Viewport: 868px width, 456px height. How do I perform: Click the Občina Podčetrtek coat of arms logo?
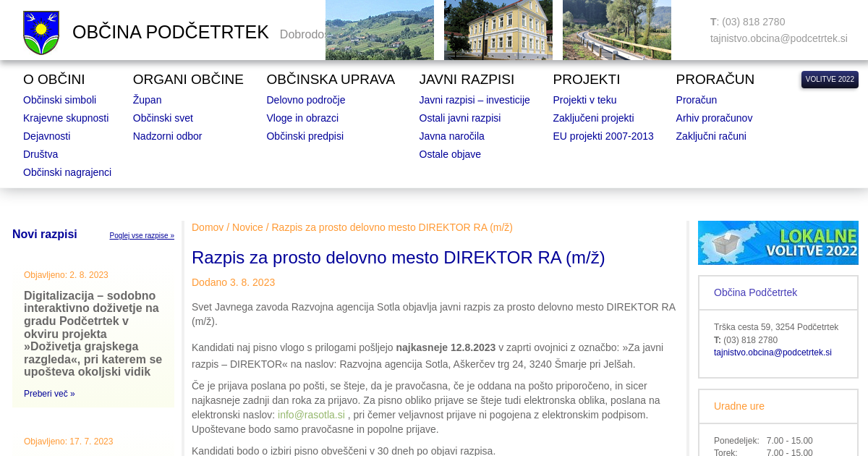pyautogui.click(x=41, y=33)
